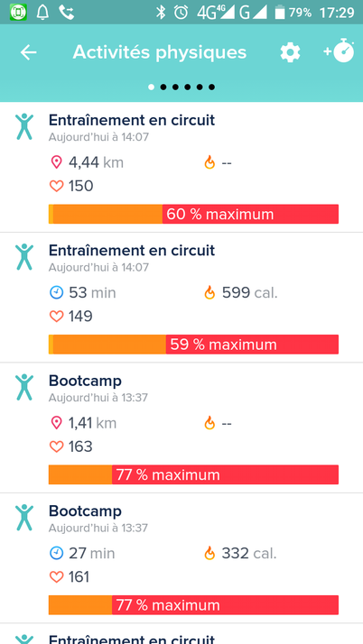Viewport: 363px width, 644px height.
Task: Open settings gear icon
Action: [x=290, y=53]
